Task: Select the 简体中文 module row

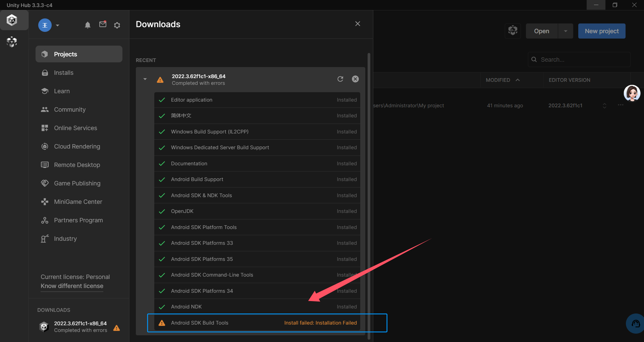Action: pyautogui.click(x=257, y=116)
